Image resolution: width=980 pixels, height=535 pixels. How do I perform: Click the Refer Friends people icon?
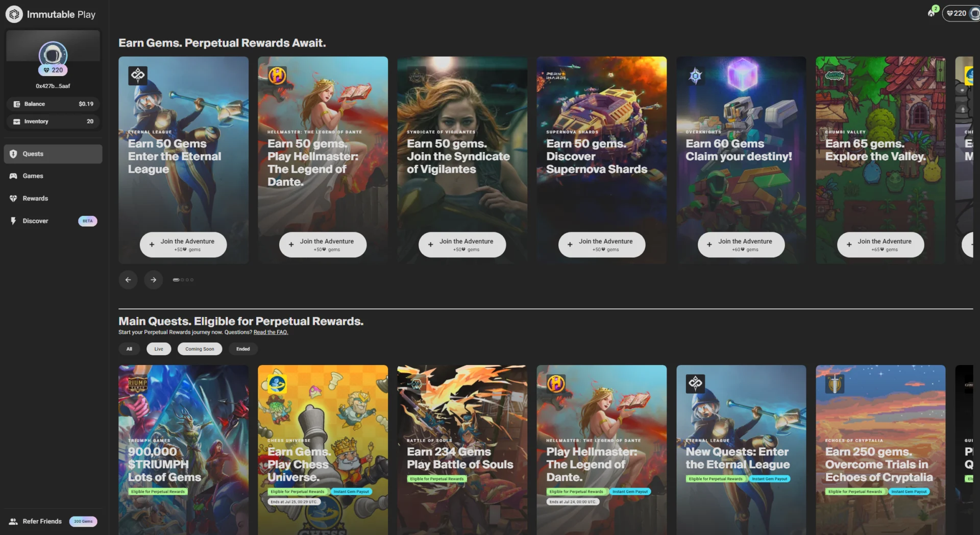(13, 521)
